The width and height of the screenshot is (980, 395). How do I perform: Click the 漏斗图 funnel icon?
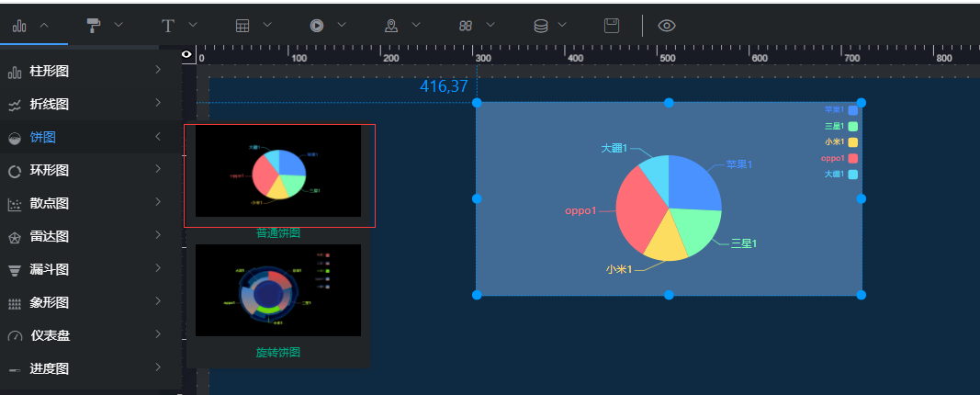pyautogui.click(x=15, y=271)
